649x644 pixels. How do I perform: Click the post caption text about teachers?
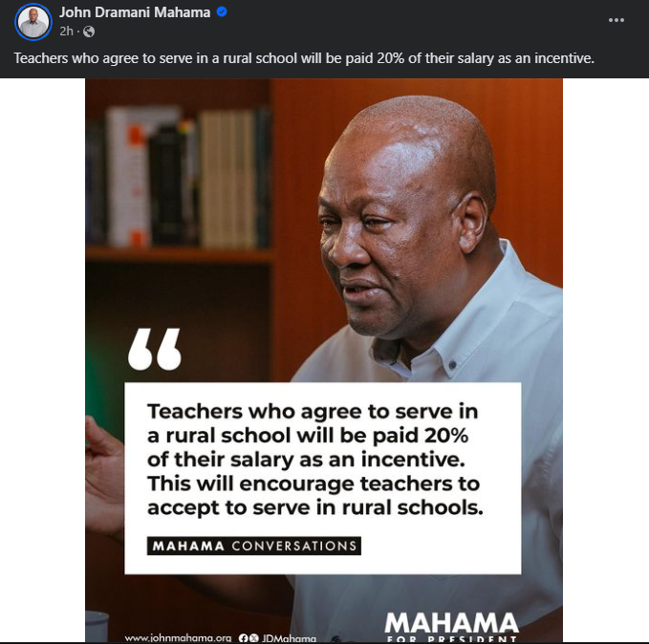click(304, 58)
